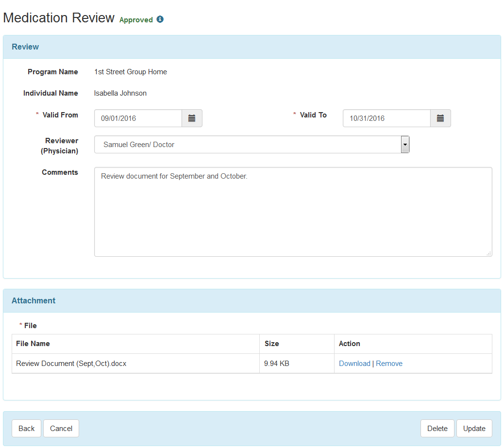The image size is (504, 448).
Task: Click the Isabella Johnson name
Action: click(x=120, y=93)
